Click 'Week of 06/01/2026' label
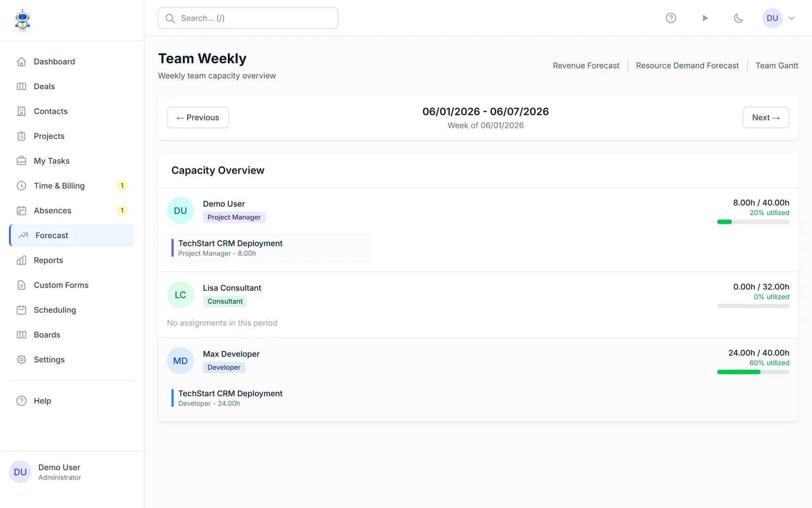Screen dimensions: 812x508 pos(486,125)
